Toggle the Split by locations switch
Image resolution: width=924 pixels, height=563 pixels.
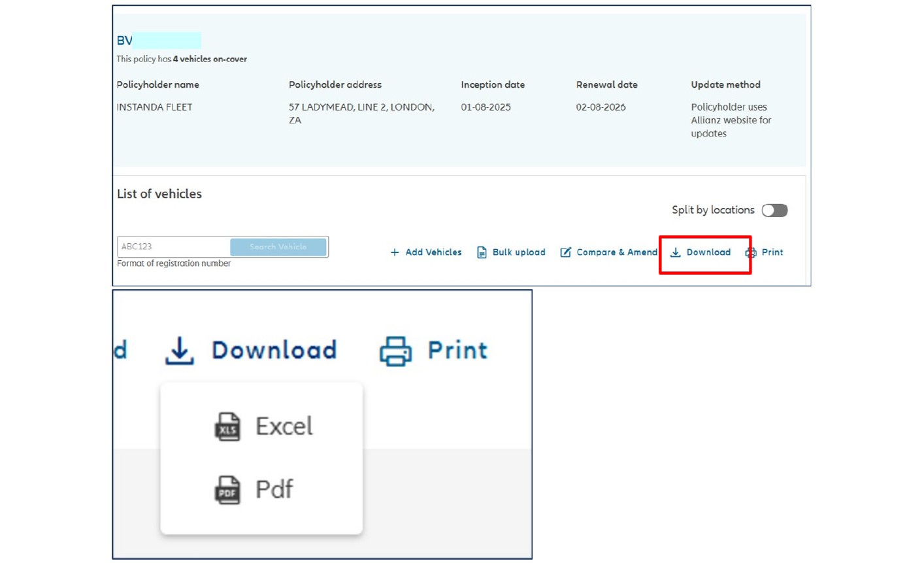click(774, 210)
